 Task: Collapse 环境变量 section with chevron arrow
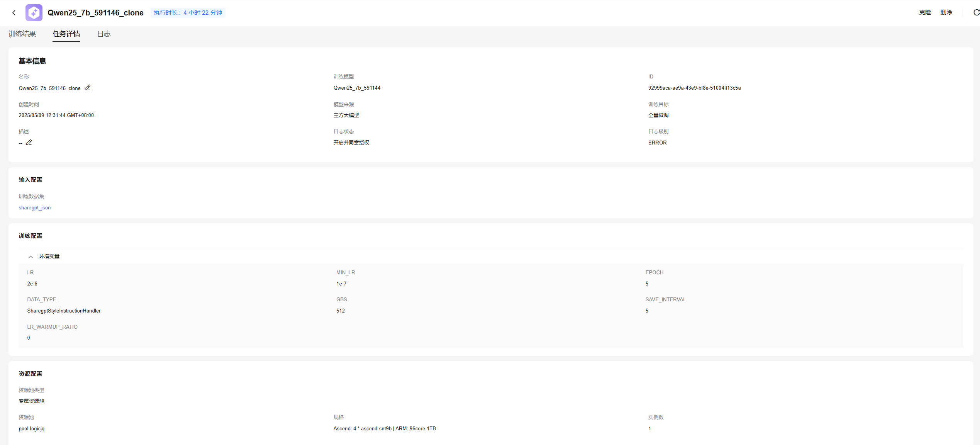coord(31,257)
